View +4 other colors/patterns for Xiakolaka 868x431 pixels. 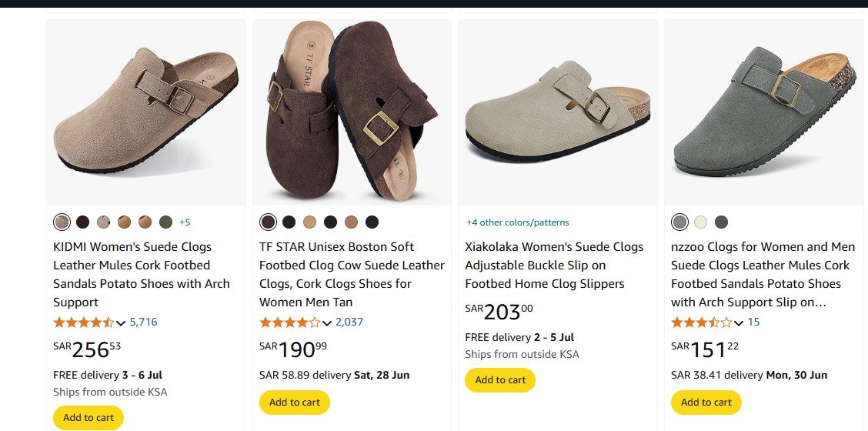518,222
